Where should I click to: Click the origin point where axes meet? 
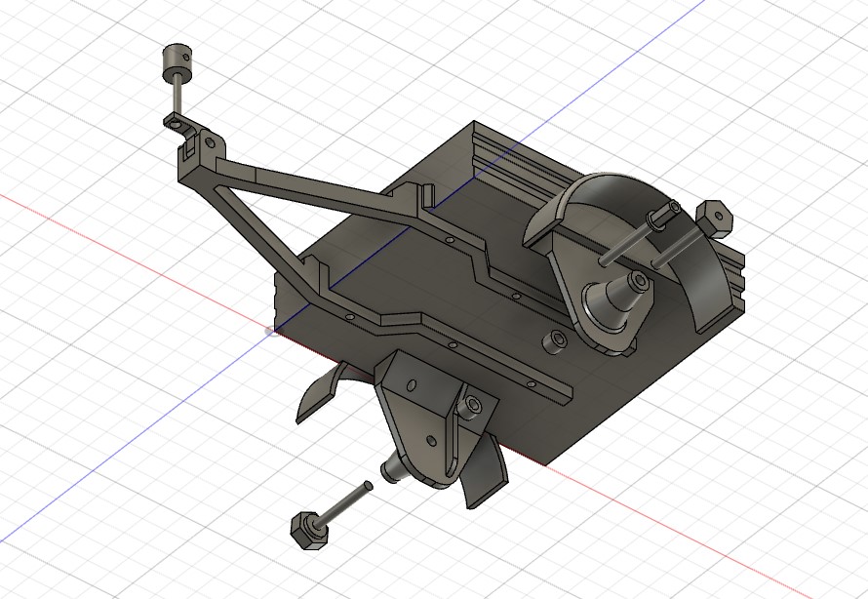tap(273, 332)
